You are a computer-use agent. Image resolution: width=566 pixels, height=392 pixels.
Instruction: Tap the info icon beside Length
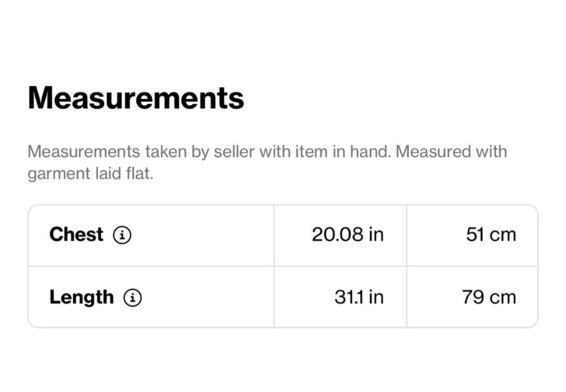[x=133, y=298]
